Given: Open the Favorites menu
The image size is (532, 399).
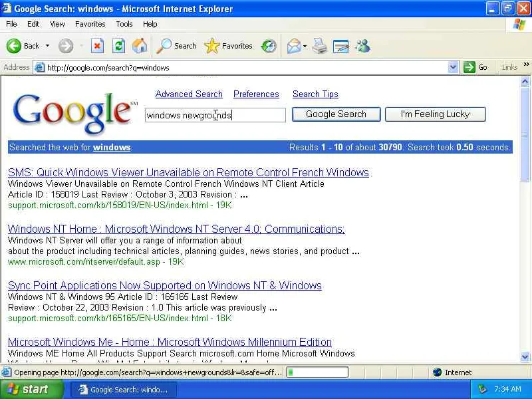Looking at the screenshot, I should point(90,24).
